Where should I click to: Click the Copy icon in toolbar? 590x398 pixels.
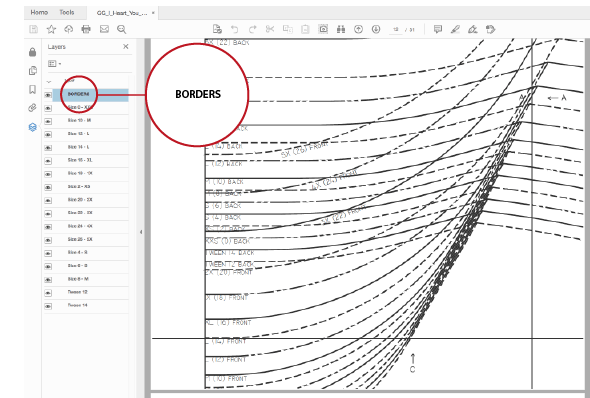tap(288, 29)
